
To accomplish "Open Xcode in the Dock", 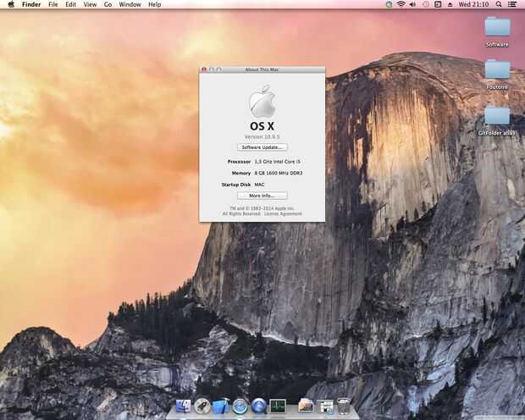I will [x=221, y=406].
